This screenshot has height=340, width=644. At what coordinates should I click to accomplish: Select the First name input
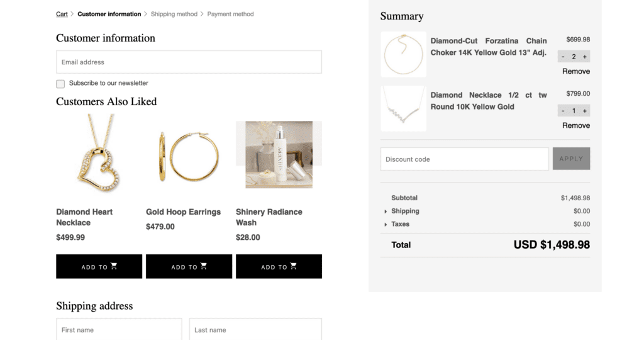click(119, 329)
